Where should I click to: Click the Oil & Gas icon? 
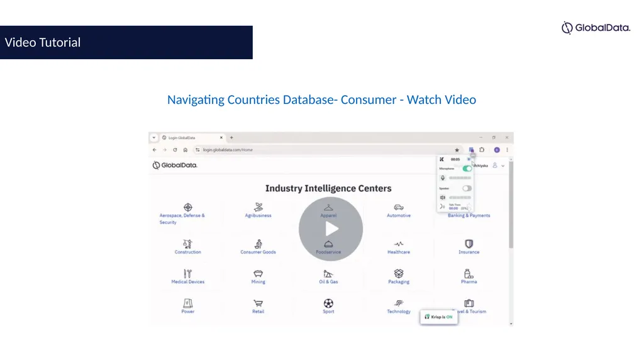(328, 274)
